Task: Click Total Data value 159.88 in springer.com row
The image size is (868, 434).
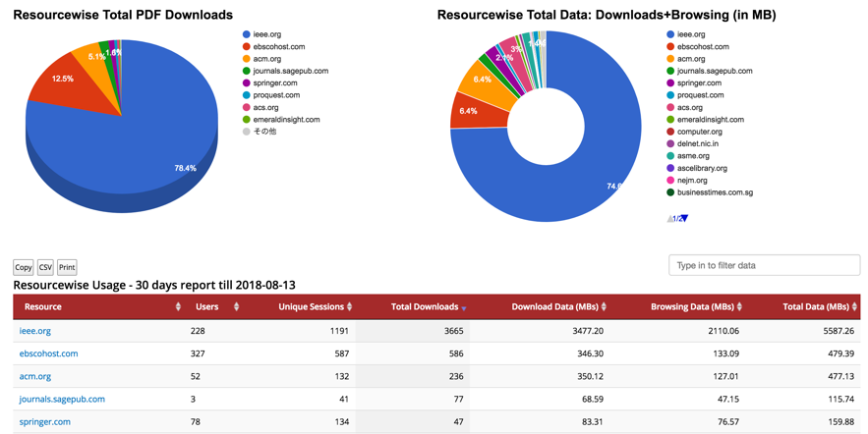Action: [x=840, y=422]
